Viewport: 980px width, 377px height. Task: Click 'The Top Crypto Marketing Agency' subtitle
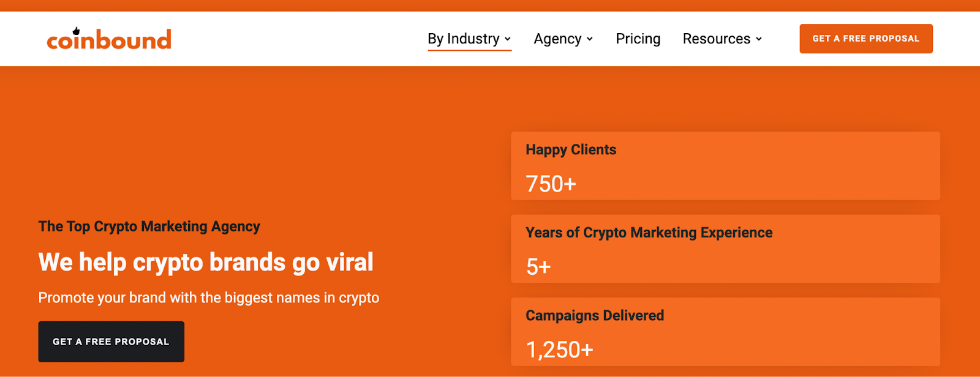pyautogui.click(x=149, y=226)
